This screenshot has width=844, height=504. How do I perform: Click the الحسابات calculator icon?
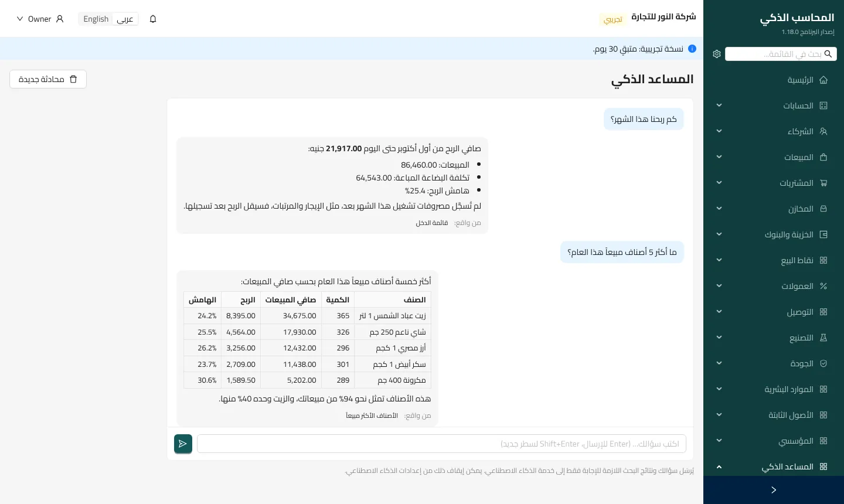point(823,105)
